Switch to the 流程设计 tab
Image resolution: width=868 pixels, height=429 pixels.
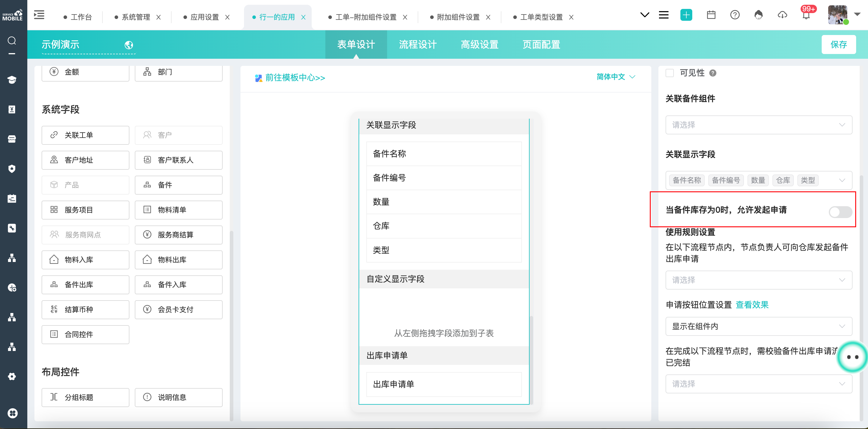417,45
